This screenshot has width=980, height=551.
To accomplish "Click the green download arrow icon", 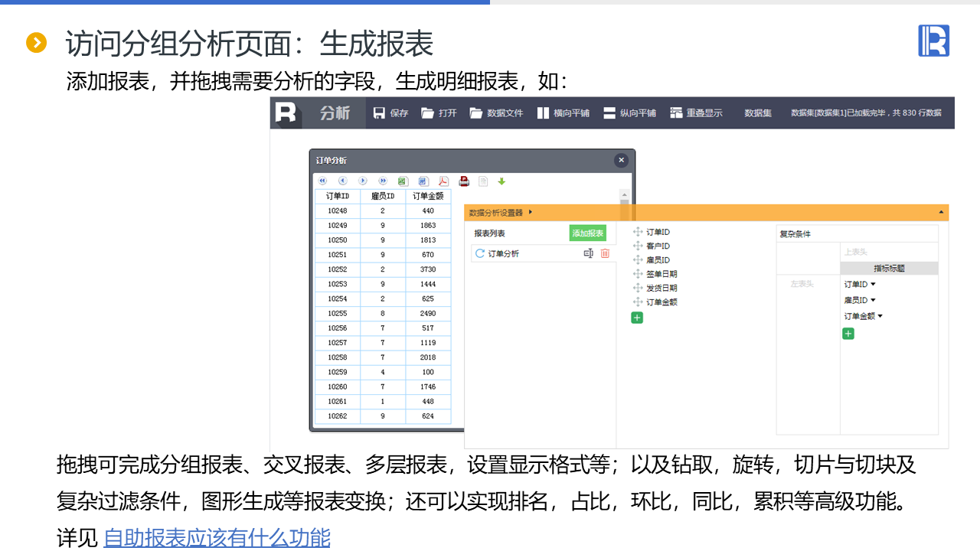I will pos(502,181).
